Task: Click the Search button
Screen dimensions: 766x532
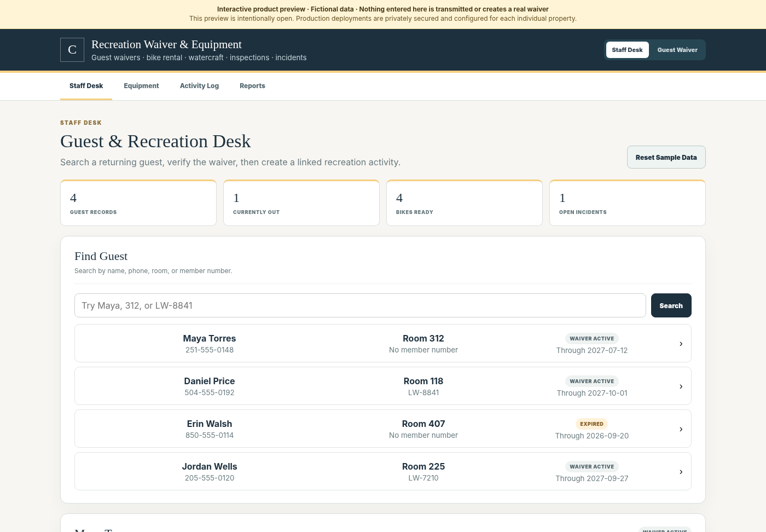Action: click(x=671, y=305)
